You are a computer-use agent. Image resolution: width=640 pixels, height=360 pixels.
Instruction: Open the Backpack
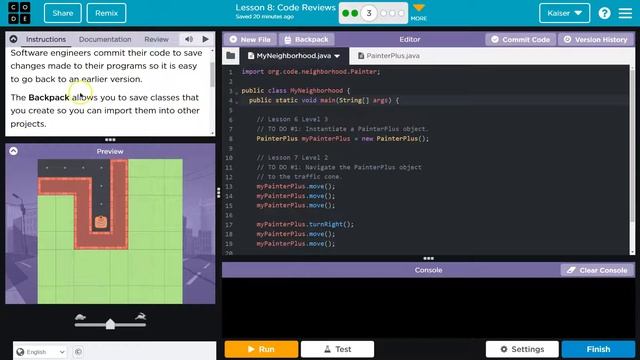pyautogui.click(x=307, y=40)
